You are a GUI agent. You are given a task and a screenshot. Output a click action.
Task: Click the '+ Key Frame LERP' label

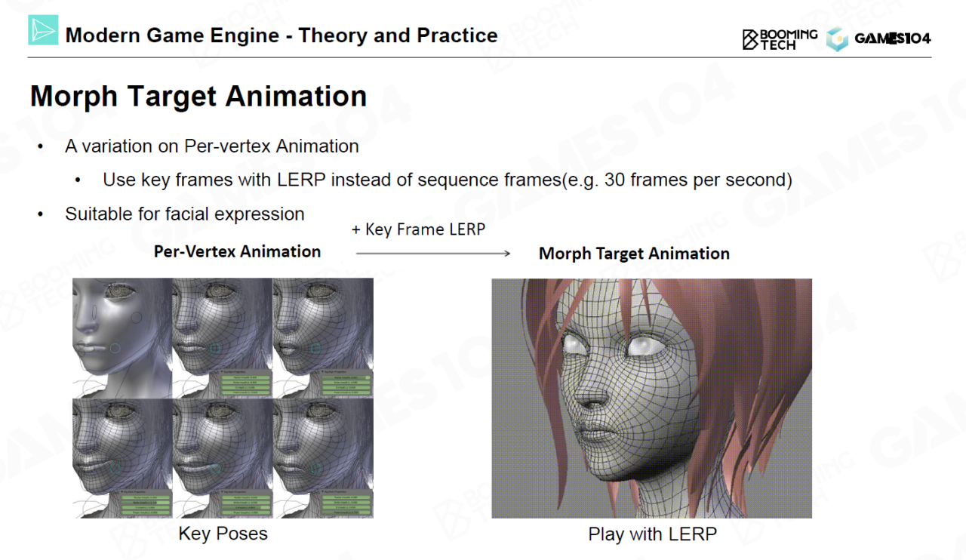[418, 229]
